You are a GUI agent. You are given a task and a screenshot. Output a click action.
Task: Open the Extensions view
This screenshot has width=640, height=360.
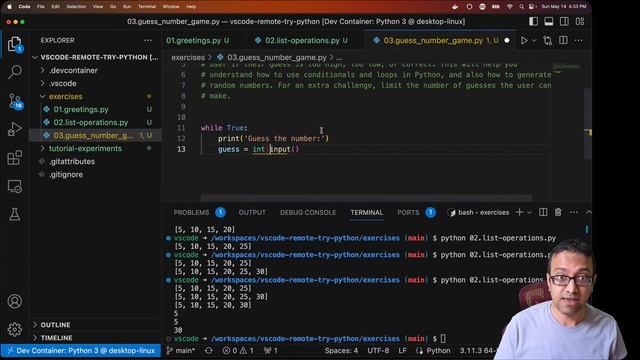click(15, 158)
